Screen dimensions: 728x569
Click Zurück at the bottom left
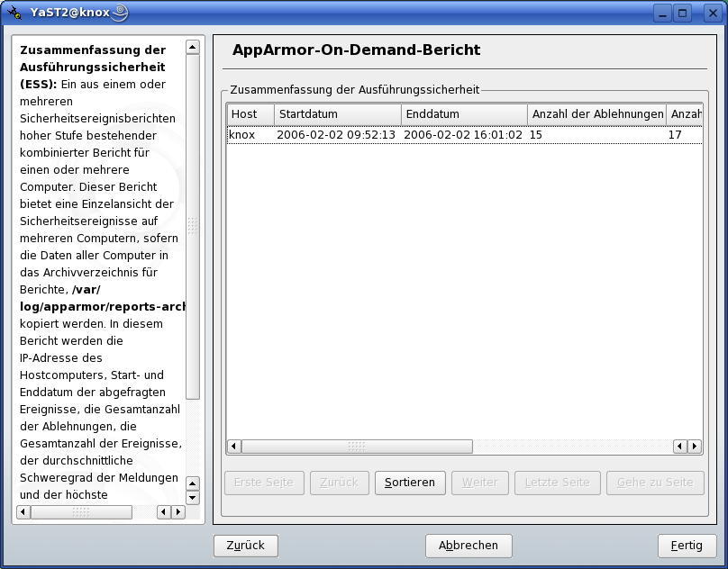[x=245, y=546]
